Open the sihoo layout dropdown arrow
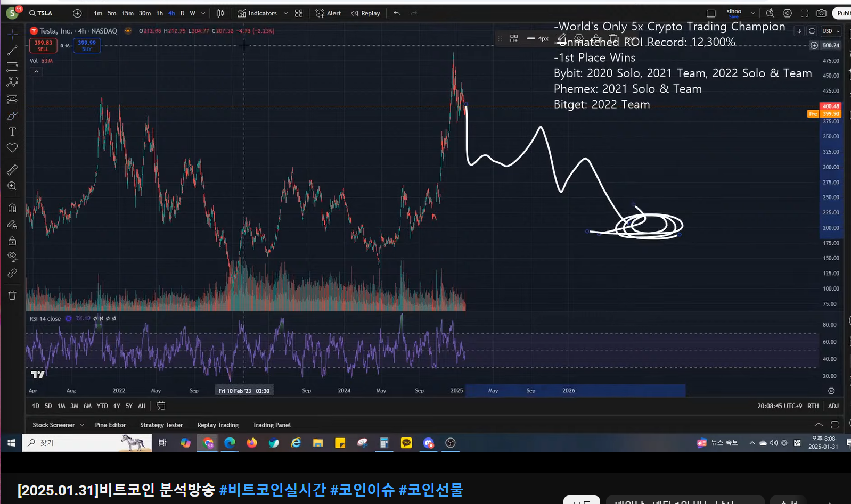This screenshot has height=504, width=851. [753, 13]
